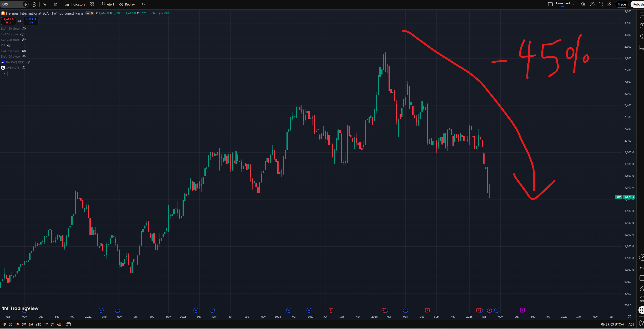
Task: Open the go-to-date calendar icon
Action: pos(68,324)
